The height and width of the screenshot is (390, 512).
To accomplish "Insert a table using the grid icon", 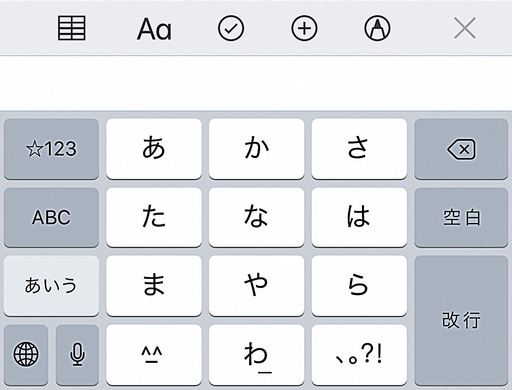I will tap(72, 28).
